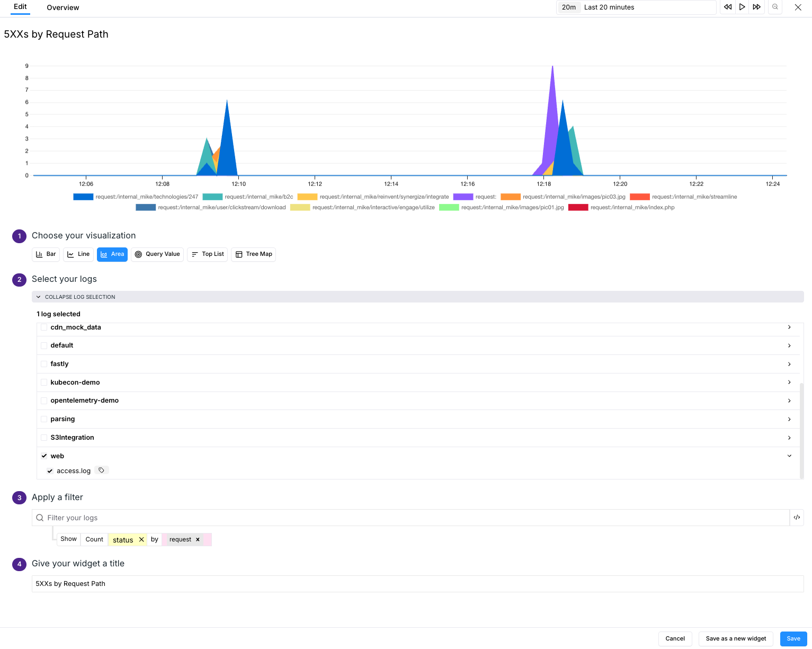
Task: Expand the fastly log entry chevron
Action: coord(789,364)
